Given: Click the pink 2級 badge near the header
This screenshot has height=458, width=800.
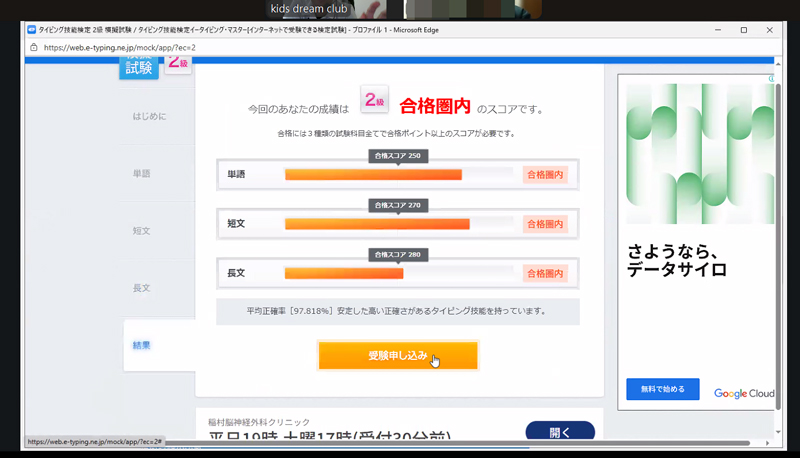Looking at the screenshot, I should point(178,64).
